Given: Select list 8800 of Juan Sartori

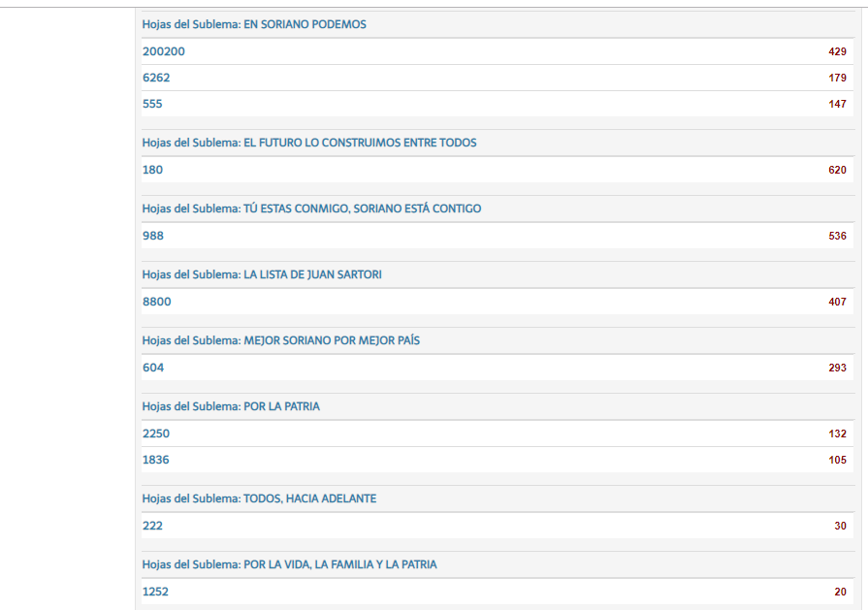Looking at the screenshot, I should point(156,302).
